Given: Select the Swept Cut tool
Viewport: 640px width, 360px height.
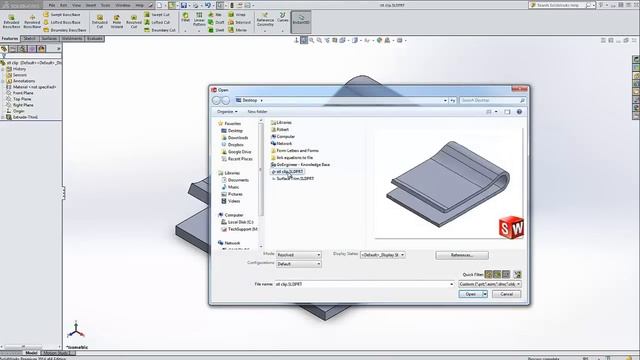Looking at the screenshot, I should [157, 15].
